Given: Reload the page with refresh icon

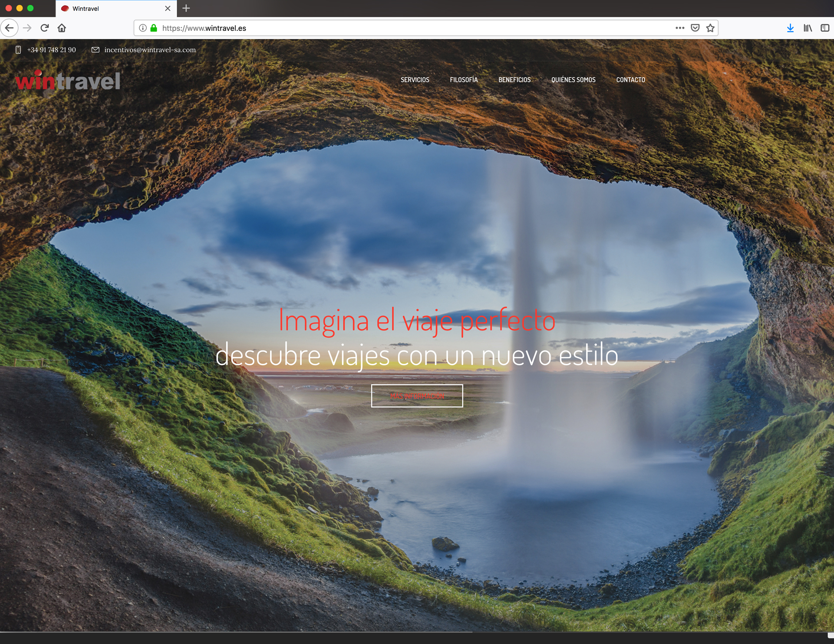Looking at the screenshot, I should point(44,28).
